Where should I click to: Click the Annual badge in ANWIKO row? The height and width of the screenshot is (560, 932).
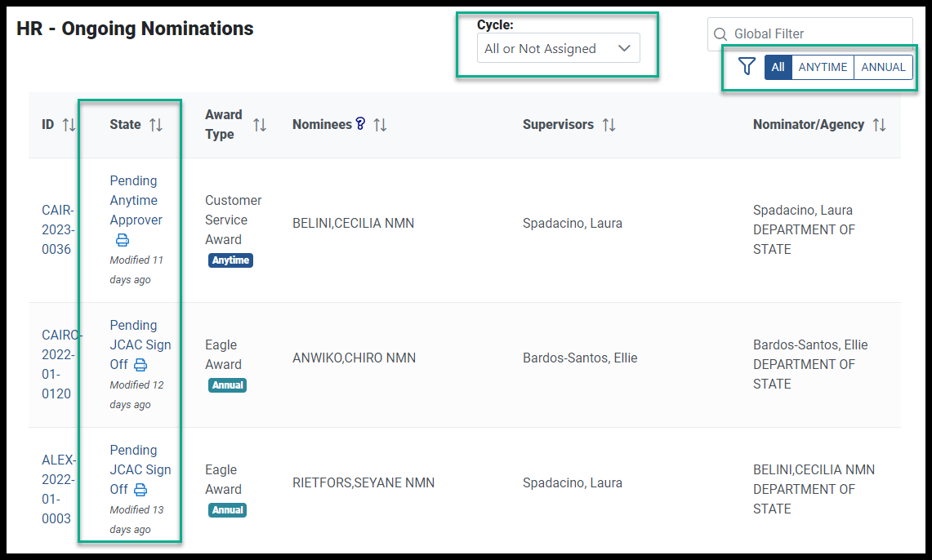[228, 384]
